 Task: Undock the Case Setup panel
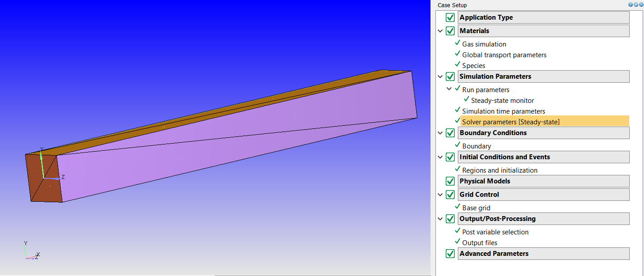(x=635, y=4)
